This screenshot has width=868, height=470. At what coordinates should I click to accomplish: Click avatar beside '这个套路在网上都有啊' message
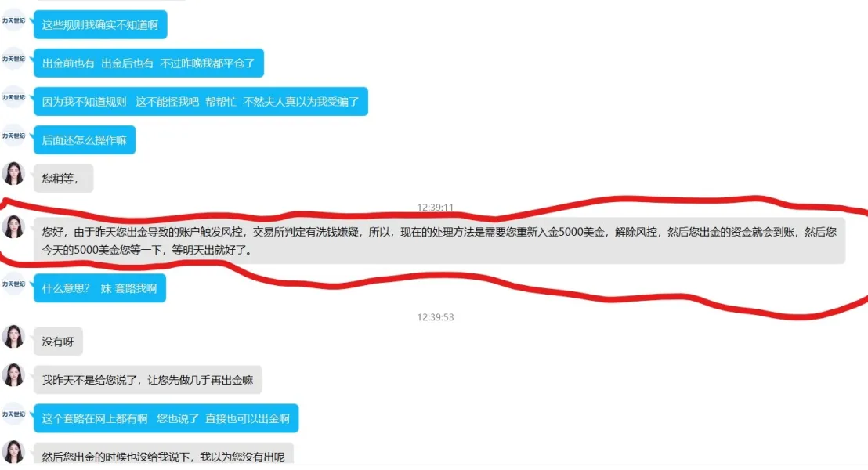coord(13,414)
